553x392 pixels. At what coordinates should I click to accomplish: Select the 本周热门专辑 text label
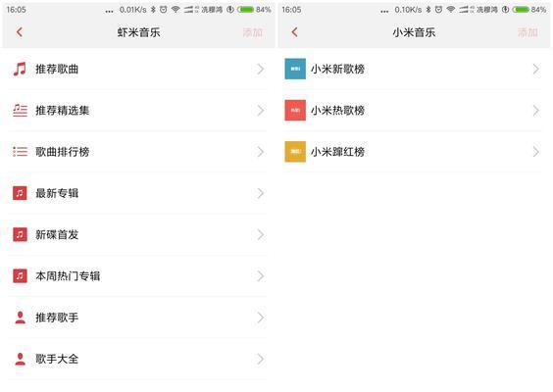68,276
